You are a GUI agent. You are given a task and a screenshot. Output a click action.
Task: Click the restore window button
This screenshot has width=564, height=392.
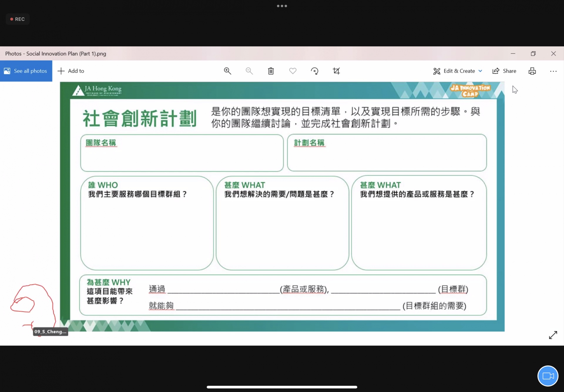[x=533, y=53]
